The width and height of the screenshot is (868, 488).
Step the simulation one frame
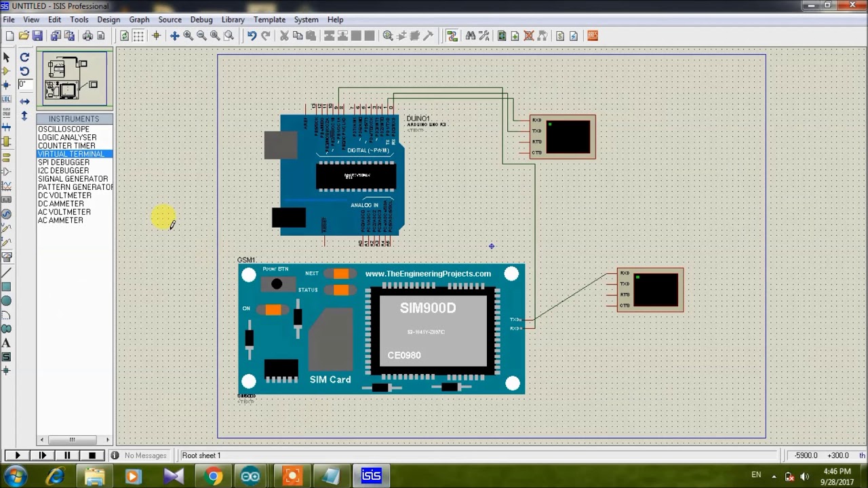tap(42, 455)
